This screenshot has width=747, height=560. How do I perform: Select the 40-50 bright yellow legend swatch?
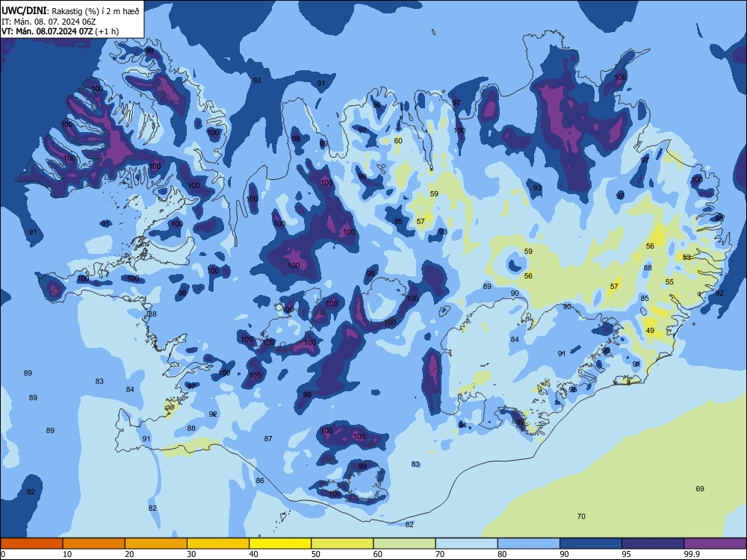(x=280, y=544)
